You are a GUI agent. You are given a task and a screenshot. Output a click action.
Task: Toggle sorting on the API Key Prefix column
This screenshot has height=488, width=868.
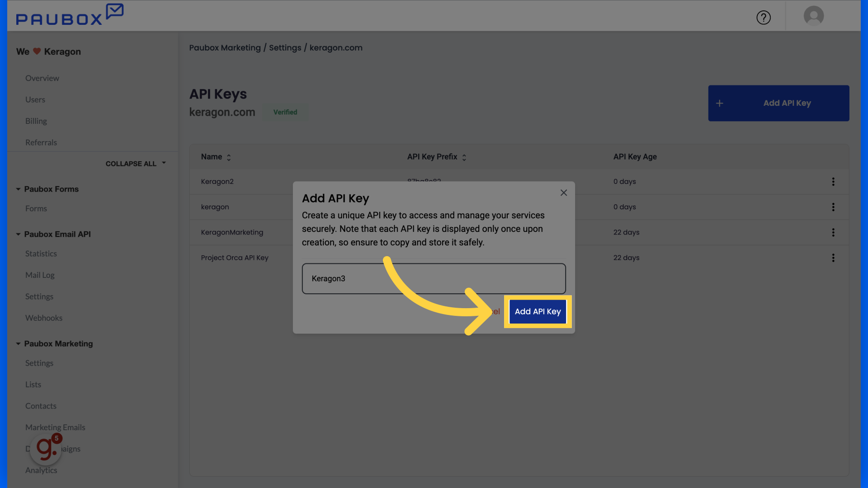pyautogui.click(x=464, y=157)
